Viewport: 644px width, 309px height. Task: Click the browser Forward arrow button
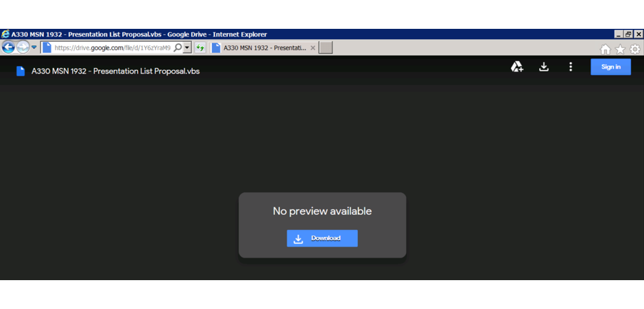pyautogui.click(x=23, y=47)
